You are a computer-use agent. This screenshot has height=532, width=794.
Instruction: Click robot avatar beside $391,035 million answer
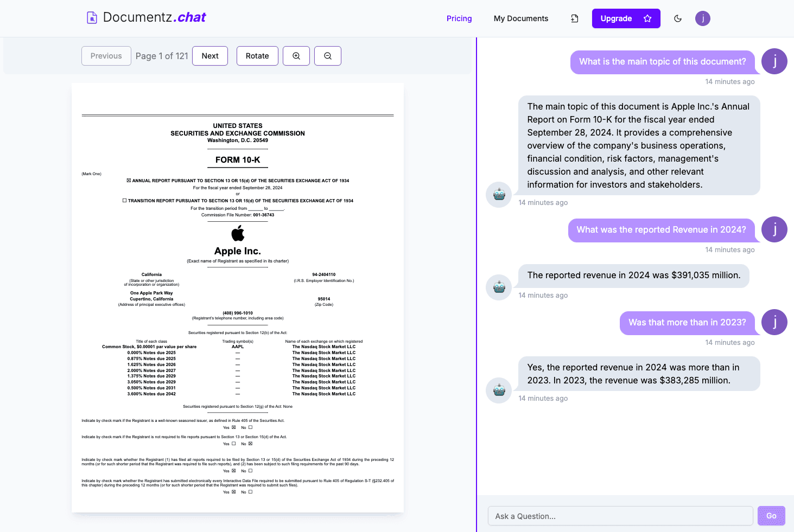point(499,287)
